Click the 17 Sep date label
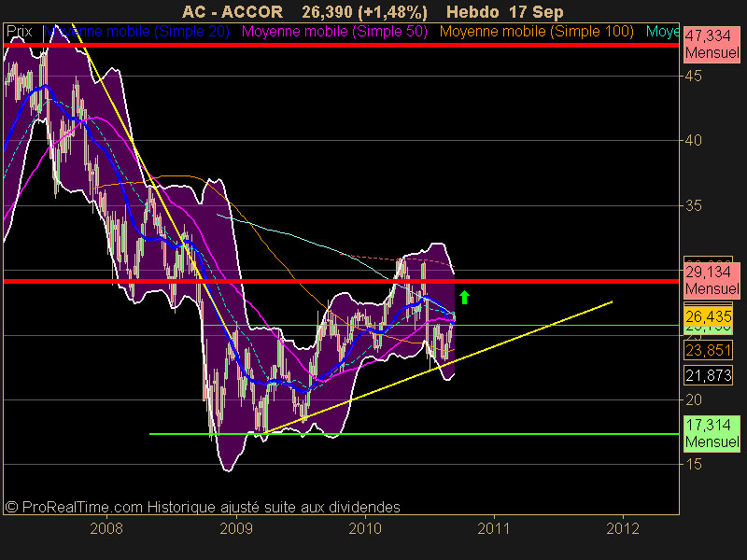The width and height of the screenshot is (747, 560). 535,11
